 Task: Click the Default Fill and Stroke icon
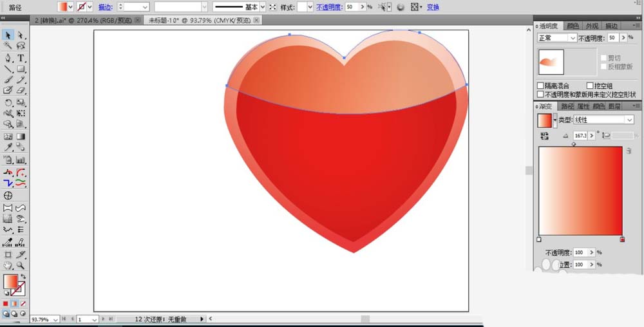[6, 293]
